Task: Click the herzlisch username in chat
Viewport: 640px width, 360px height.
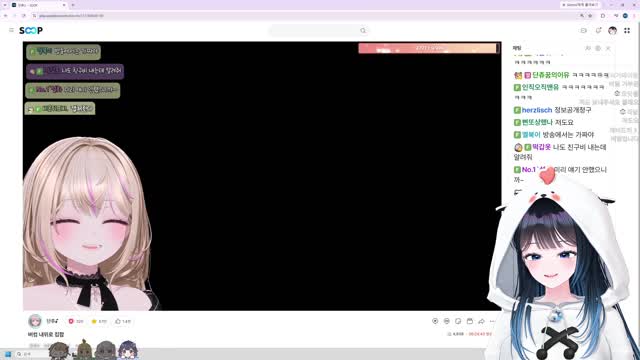Action: click(x=537, y=110)
